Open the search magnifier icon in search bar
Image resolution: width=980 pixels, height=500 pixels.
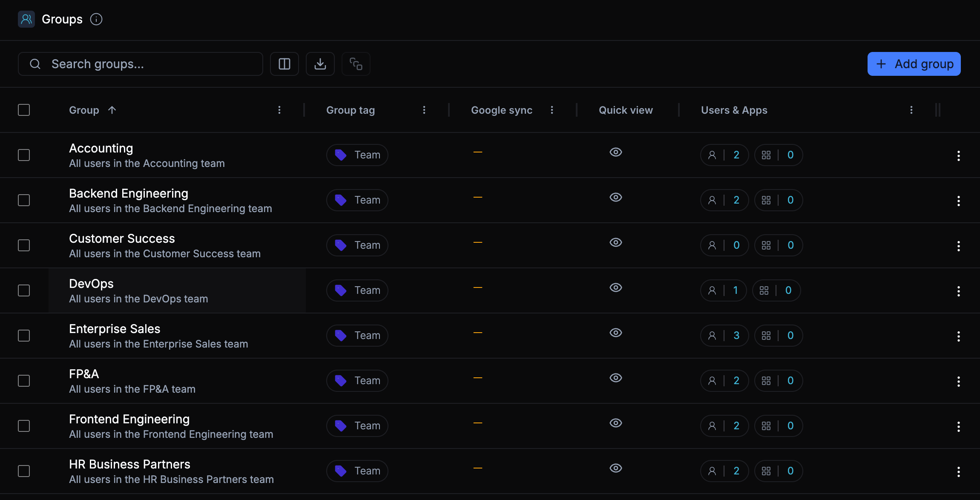[35, 64]
